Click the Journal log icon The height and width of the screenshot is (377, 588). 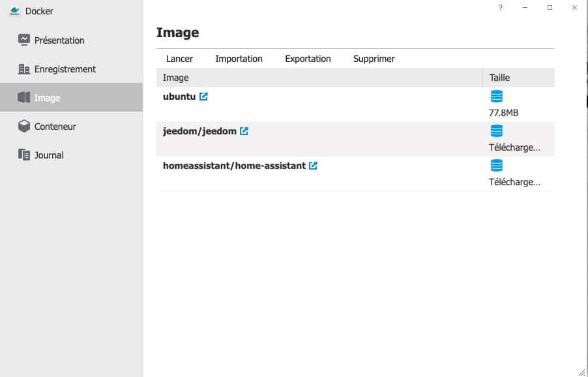(x=24, y=155)
